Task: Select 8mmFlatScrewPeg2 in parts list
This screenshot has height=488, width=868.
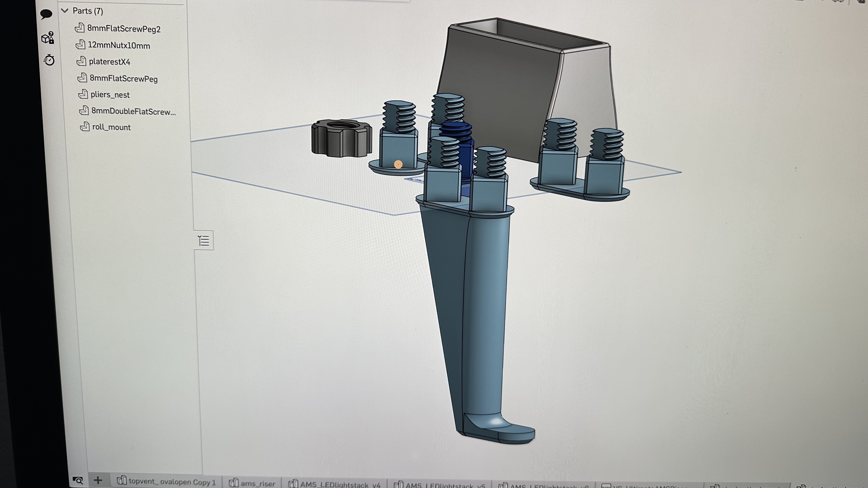Action: pyautogui.click(x=124, y=29)
